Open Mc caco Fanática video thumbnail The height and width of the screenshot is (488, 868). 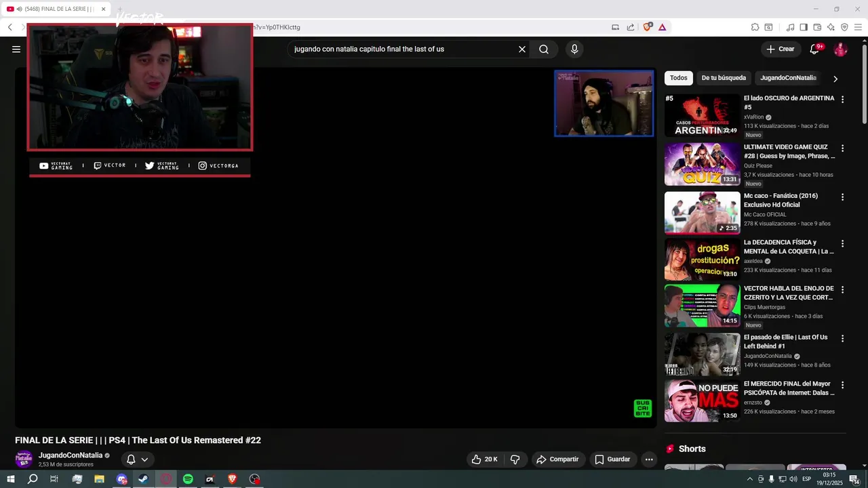(703, 213)
